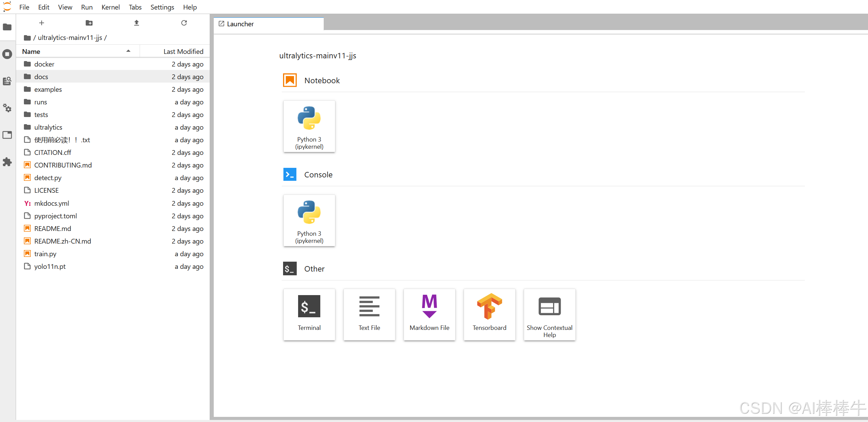Switch to the Launcher tab
The image size is (868, 422).
(x=240, y=24)
